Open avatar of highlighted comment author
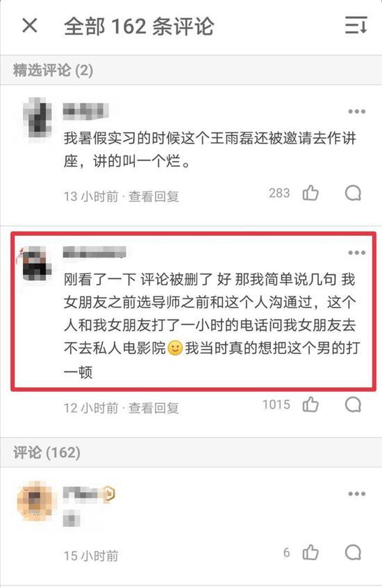 [36, 263]
